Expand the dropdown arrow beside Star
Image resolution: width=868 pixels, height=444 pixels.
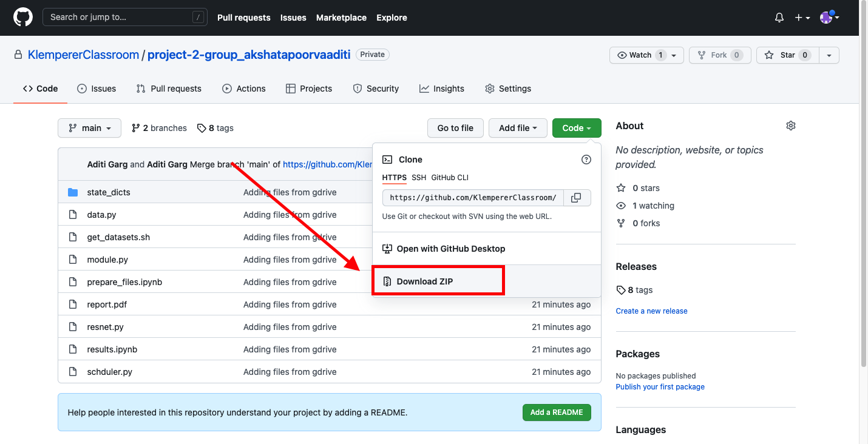(829, 55)
